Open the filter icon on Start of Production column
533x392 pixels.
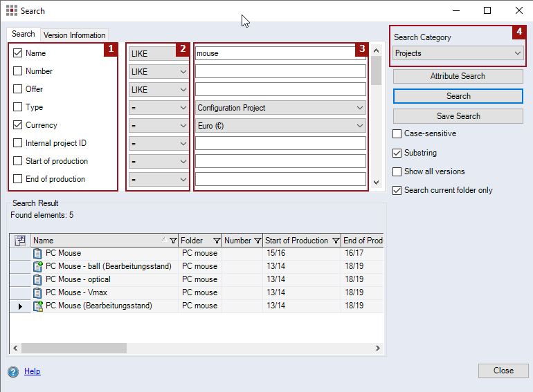(x=336, y=241)
